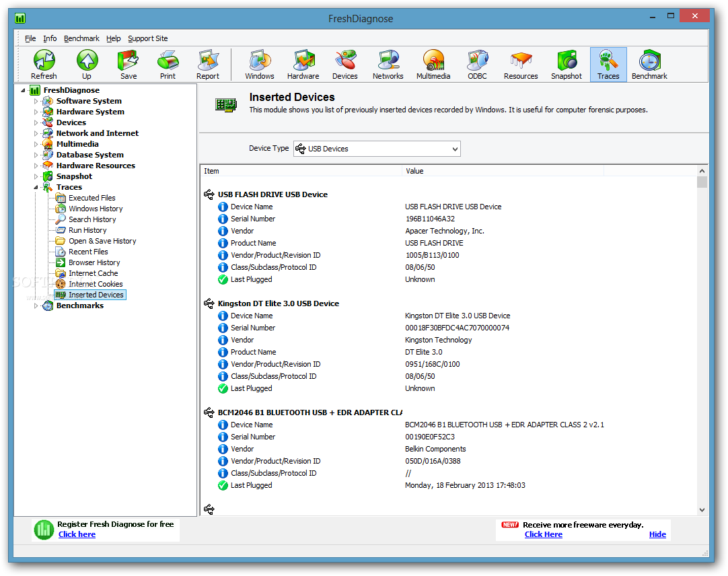Screen dimensions: 728x576
Task: Expand the Software System node
Action: [36, 101]
